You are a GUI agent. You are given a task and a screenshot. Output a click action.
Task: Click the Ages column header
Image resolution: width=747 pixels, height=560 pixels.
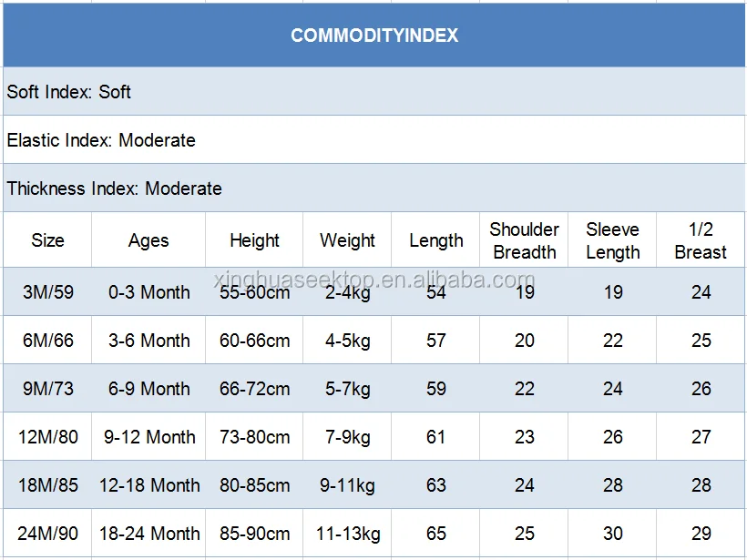[x=148, y=240]
